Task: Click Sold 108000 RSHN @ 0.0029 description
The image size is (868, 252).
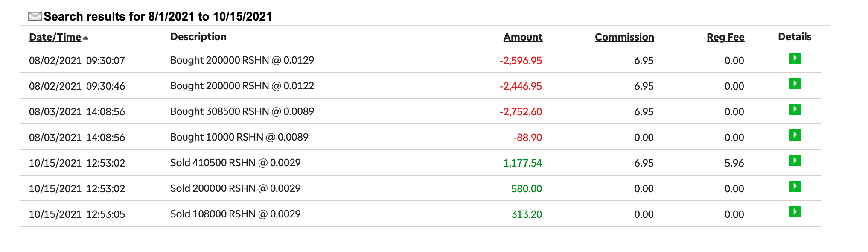Action: 235,214
